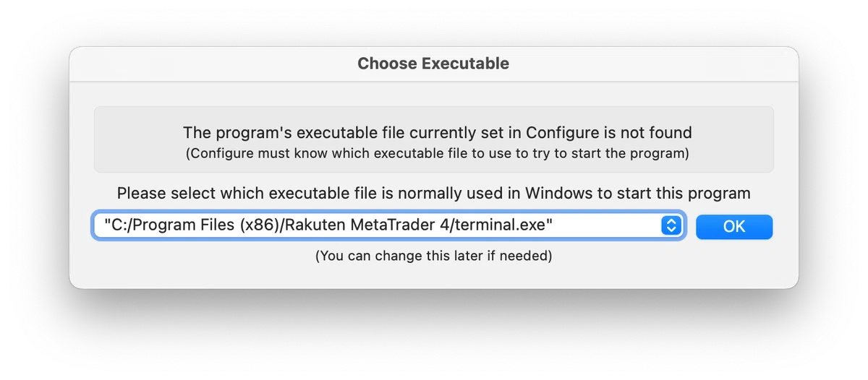Click the "(Configure must know which...)" note
Image resolution: width=868 pixels, height=380 pixels.
coord(438,153)
